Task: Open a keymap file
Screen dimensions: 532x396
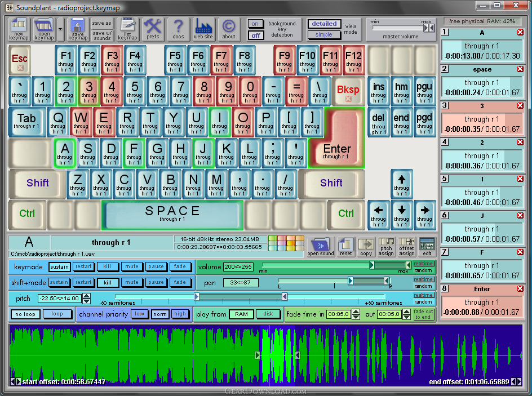Action: pos(44,29)
